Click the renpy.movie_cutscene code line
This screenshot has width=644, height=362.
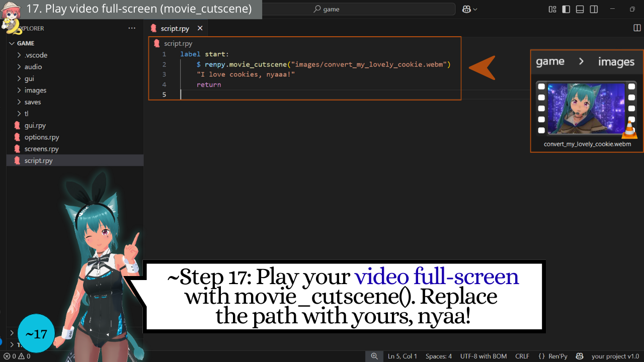(324, 64)
